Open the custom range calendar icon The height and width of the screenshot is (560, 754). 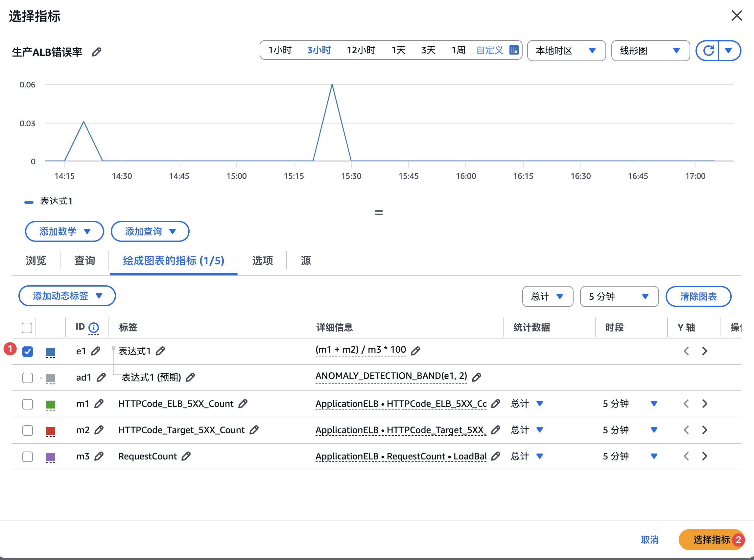tap(514, 50)
